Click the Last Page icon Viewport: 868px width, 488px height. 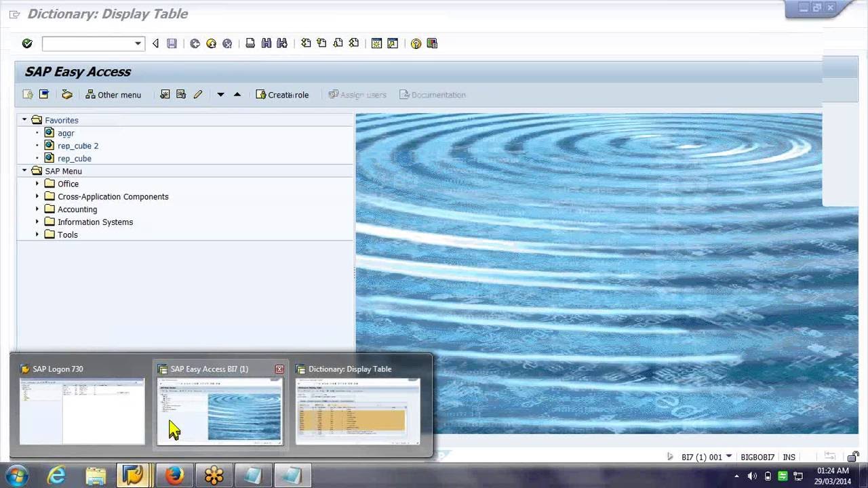pos(353,43)
